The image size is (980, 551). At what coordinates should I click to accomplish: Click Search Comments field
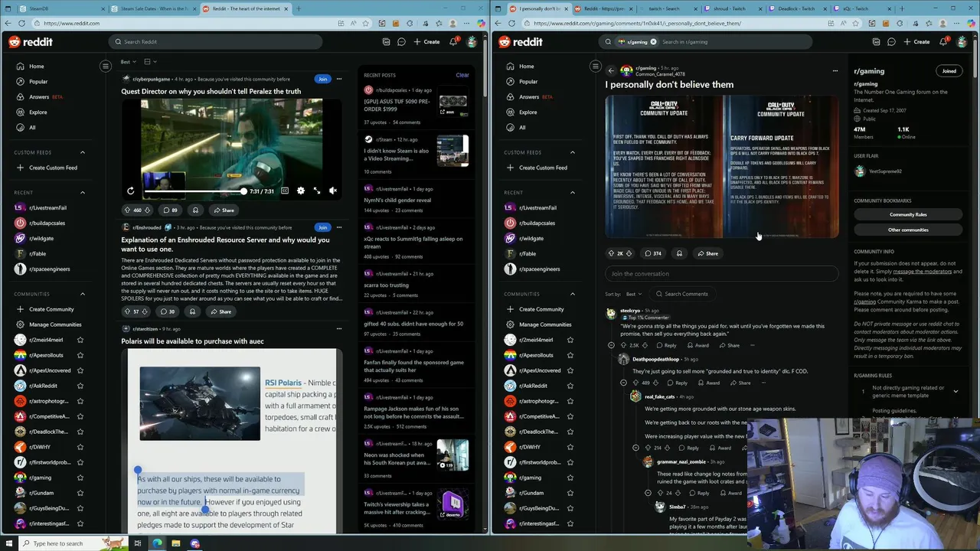click(681, 294)
